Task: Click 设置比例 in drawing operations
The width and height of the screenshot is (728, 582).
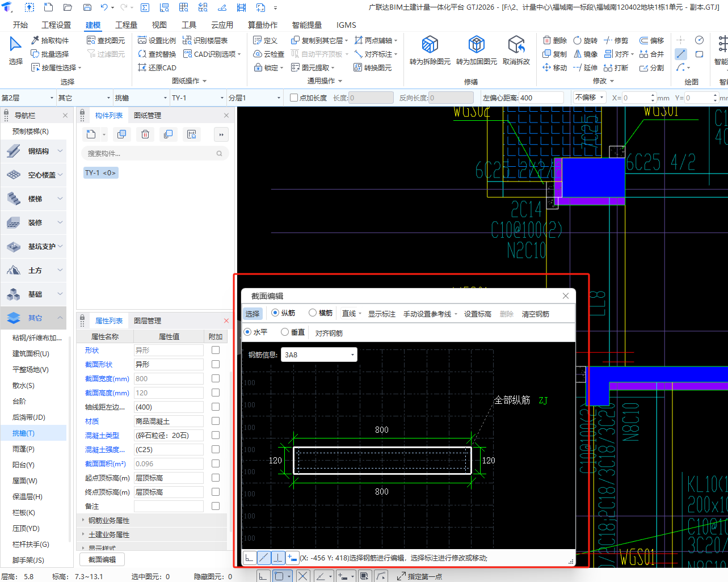Action: click(157, 40)
